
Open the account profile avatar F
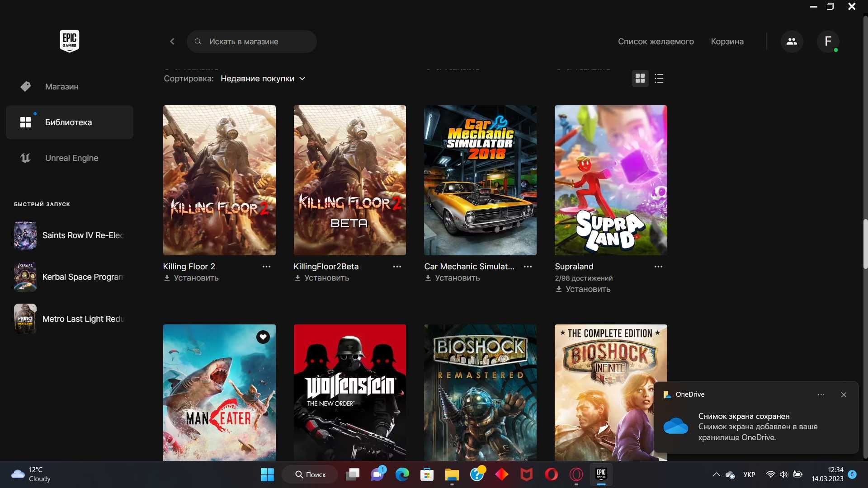828,42
